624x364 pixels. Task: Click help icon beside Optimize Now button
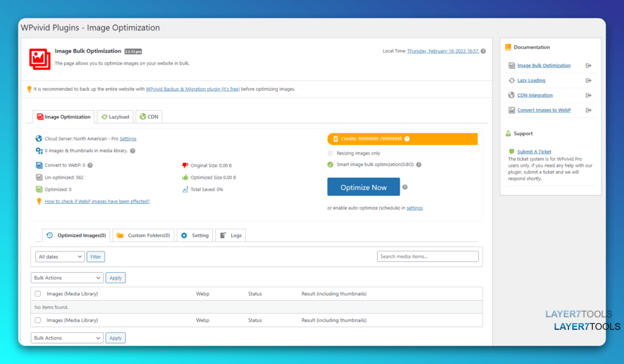coord(405,187)
